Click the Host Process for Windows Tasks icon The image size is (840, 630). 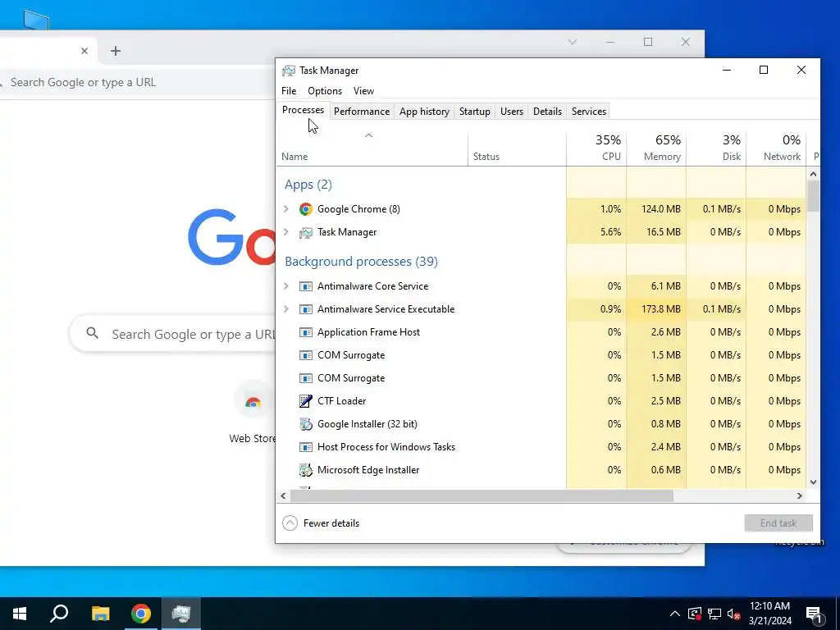(x=305, y=447)
